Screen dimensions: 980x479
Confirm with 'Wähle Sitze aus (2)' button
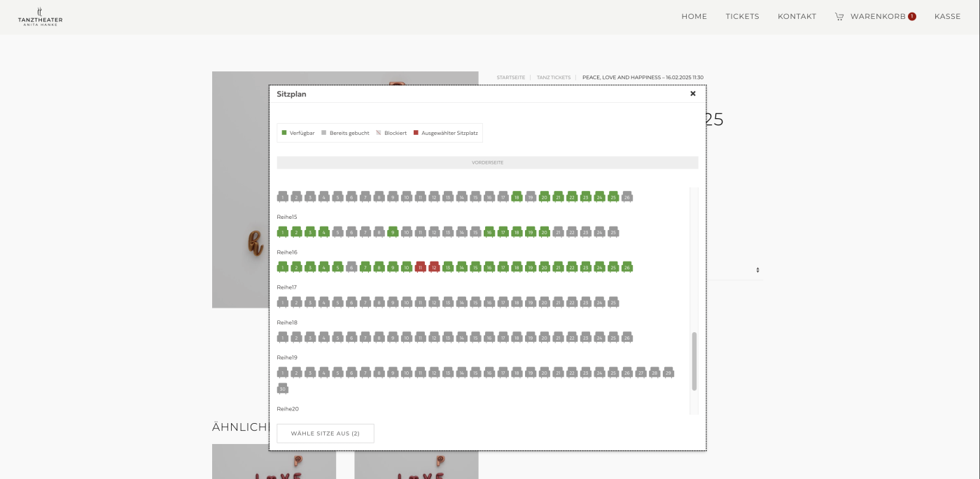coord(325,434)
